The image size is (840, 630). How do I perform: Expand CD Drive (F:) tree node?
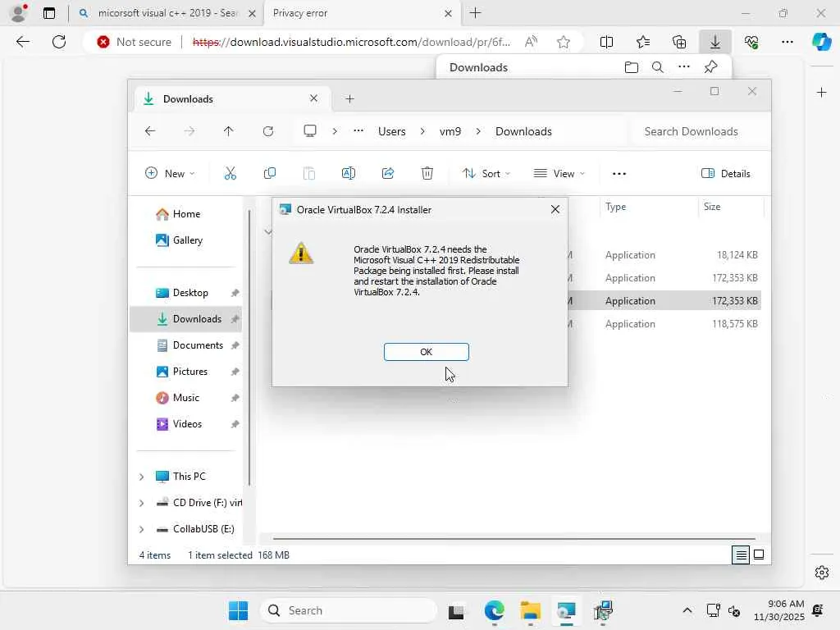[x=141, y=503]
